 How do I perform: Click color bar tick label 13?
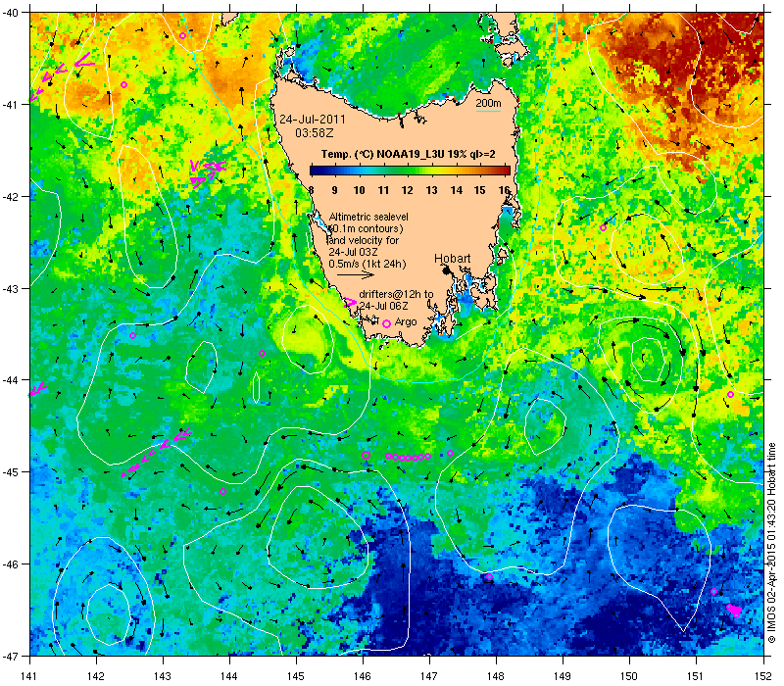tap(431, 190)
